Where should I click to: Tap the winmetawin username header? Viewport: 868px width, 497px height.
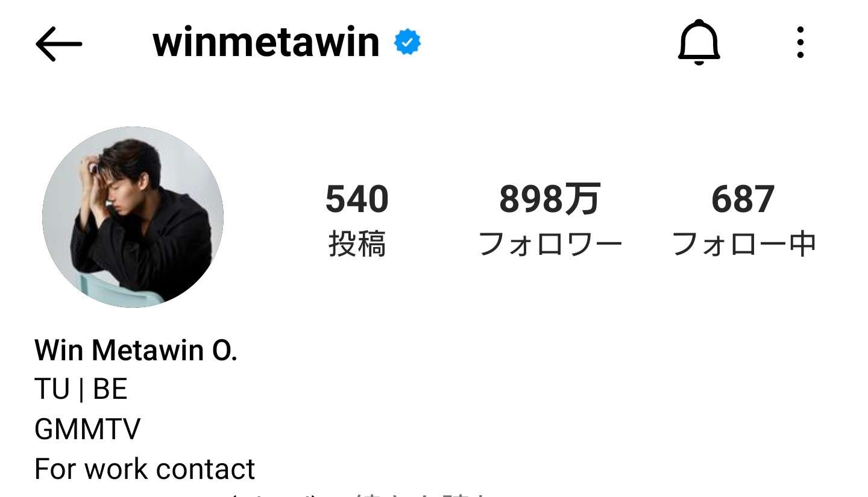point(266,43)
